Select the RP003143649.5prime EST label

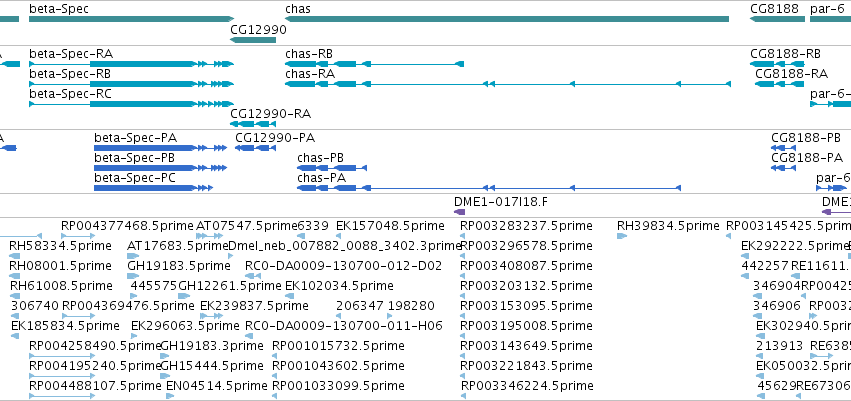pos(526,346)
